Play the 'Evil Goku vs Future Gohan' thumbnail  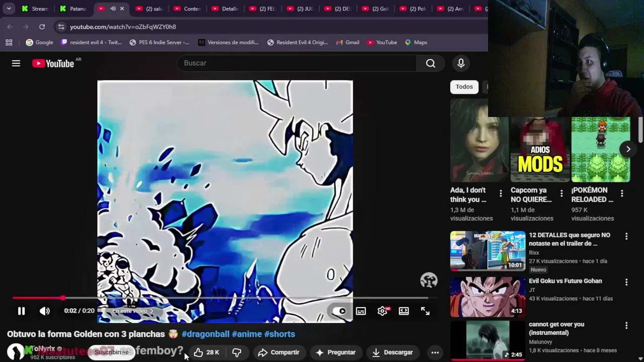pyautogui.click(x=488, y=297)
